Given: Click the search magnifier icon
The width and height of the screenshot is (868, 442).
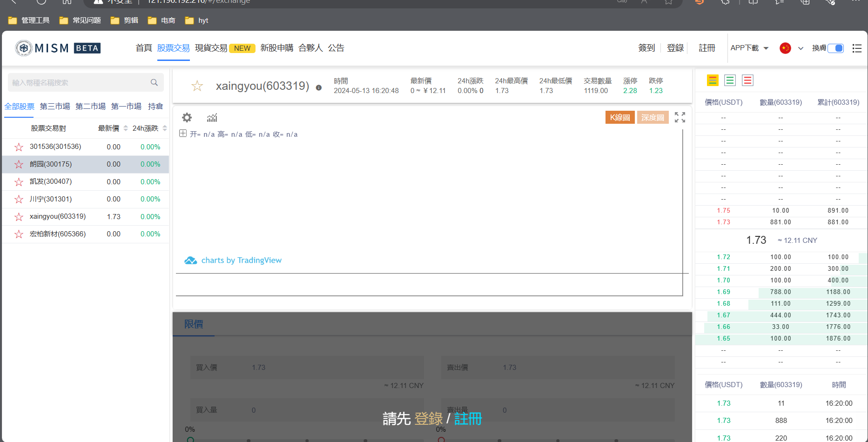Looking at the screenshot, I should [154, 82].
